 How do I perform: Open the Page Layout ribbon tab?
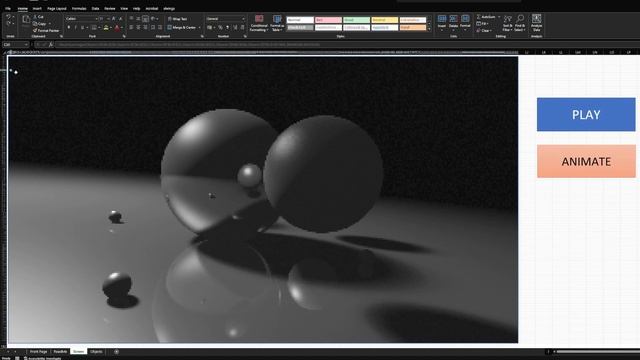point(57,9)
